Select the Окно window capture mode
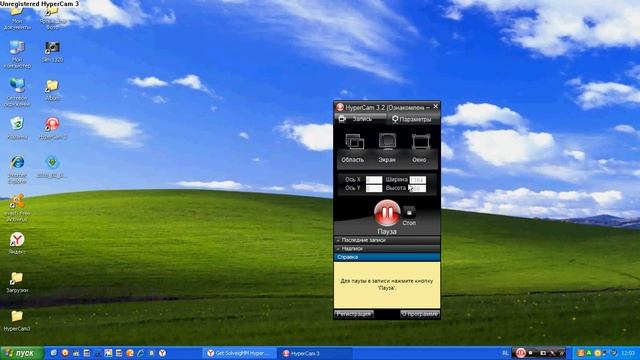 click(x=420, y=148)
